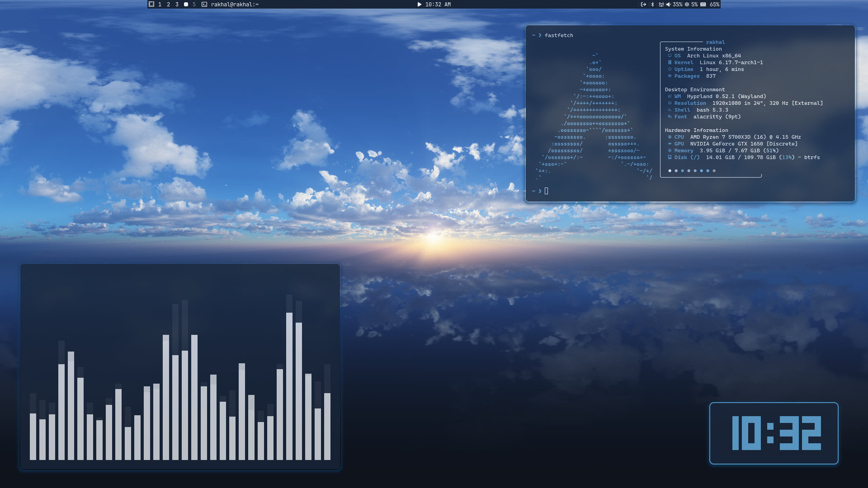Click the 14.01 GiB / 109.78 GiB disk value

[741, 157]
